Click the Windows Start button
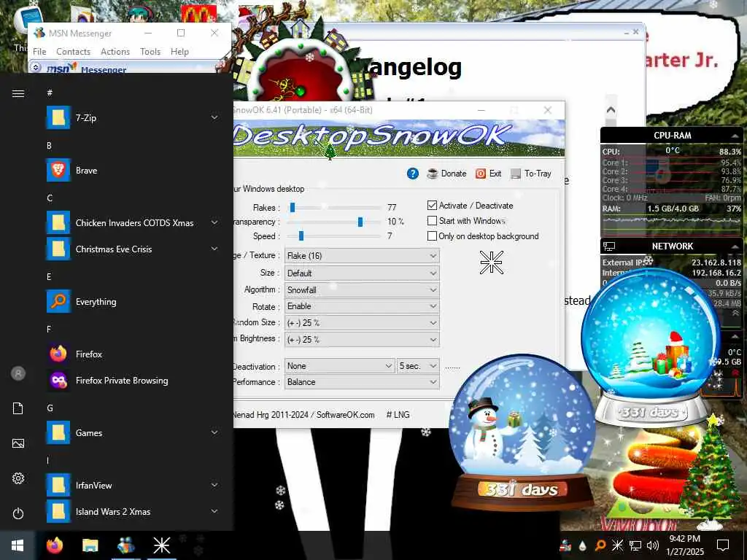 pyautogui.click(x=18, y=545)
